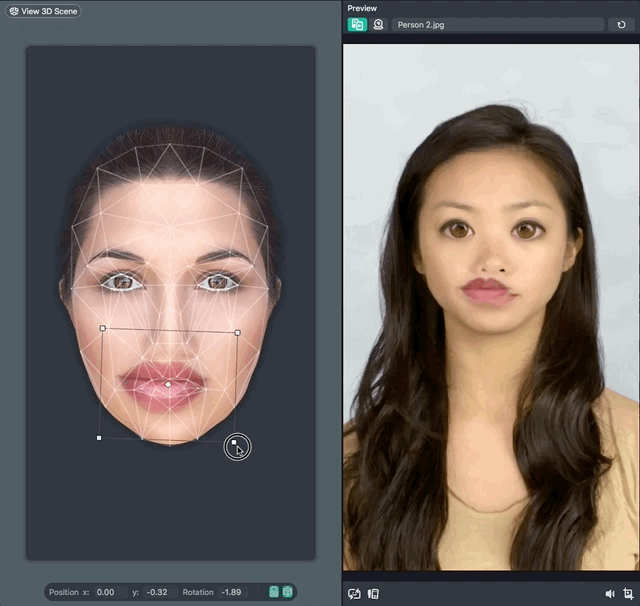Screen dimensions: 640x606
Task: Click the bottom-right handle under the cursor
Action: point(234,441)
